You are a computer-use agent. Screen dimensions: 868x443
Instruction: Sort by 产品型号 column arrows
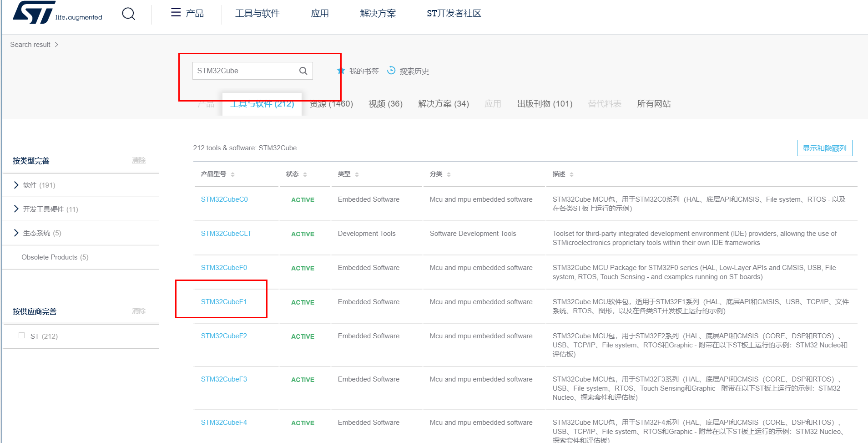[x=232, y=174]
